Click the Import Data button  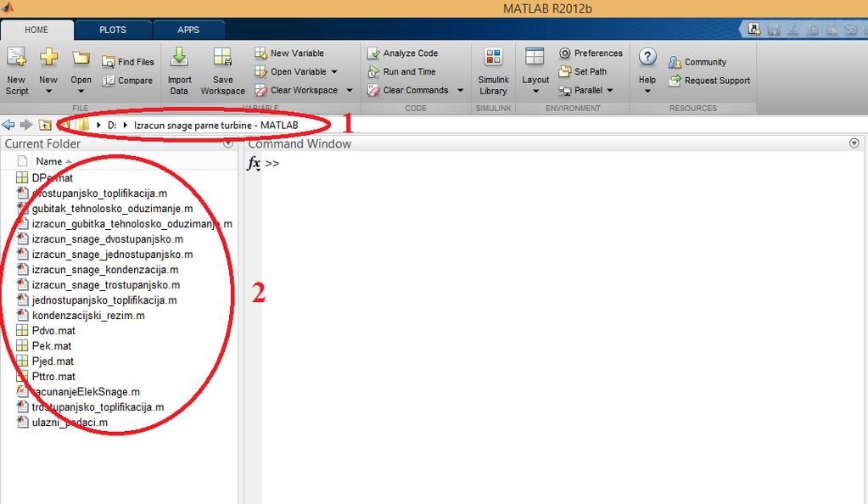(x=179, y=71)
